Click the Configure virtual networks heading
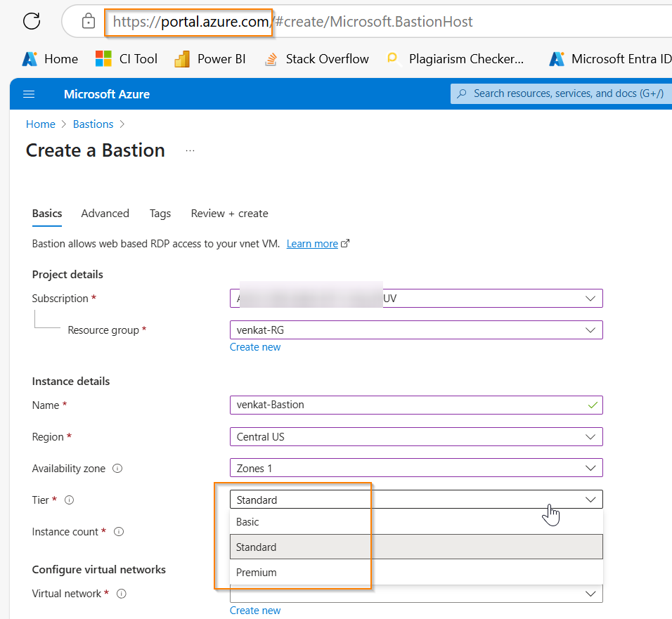Screen dimensions: 672x619 (x=99, y=570)
